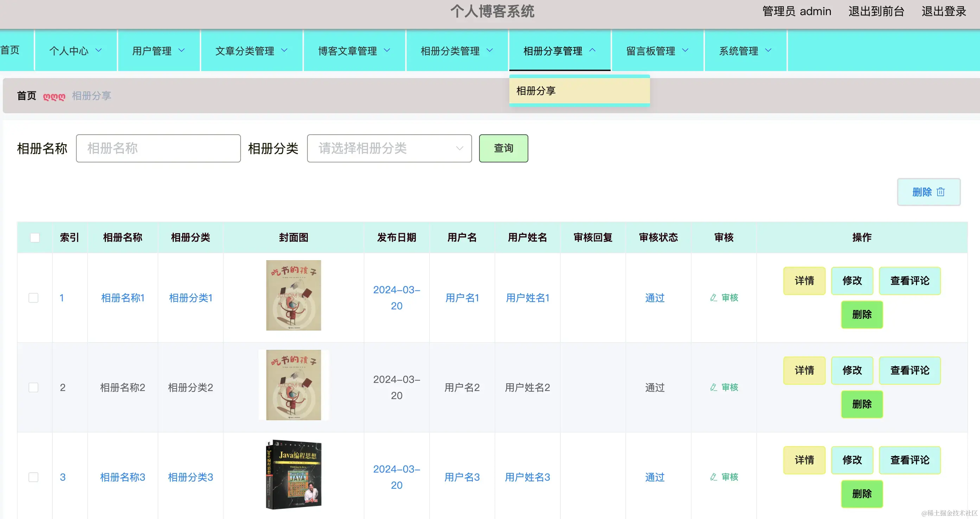This screenshot has height=519, width=980.
Task: Click the trash icon beside the 删除 button
Action: (941, 192)
